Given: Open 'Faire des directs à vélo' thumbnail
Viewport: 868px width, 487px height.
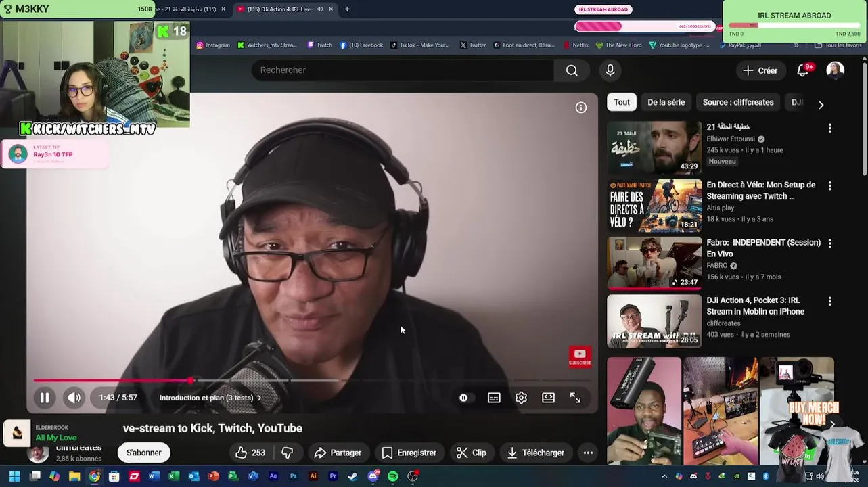Looking at the screenshot, I should 654,205.
